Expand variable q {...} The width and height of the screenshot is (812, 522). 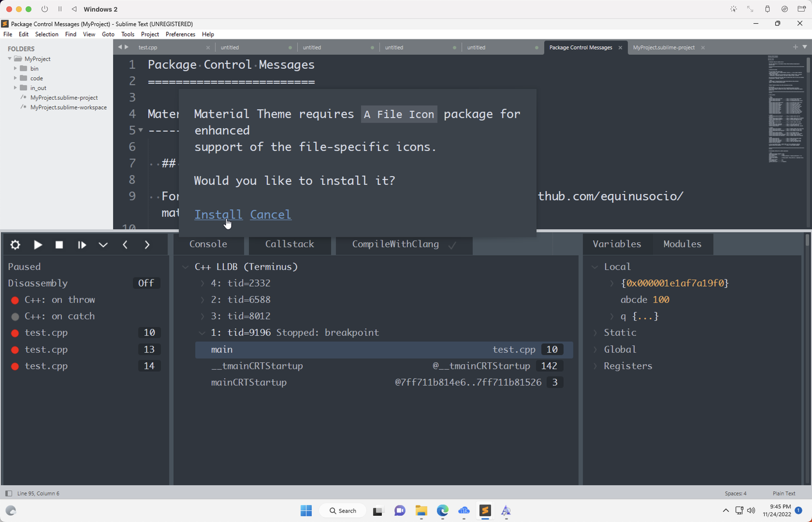click(612, 317)
